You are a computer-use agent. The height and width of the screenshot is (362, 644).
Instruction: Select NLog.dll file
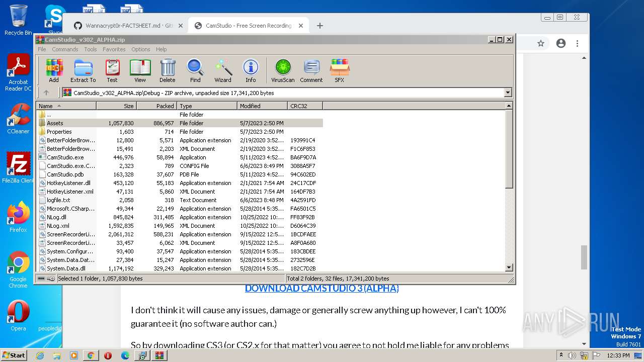click(179, 217)
